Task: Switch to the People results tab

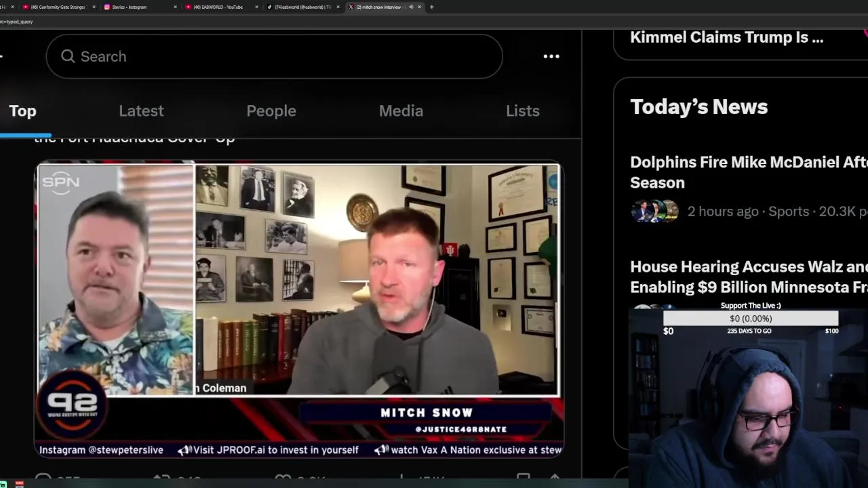Action: (x=271, y=110)
